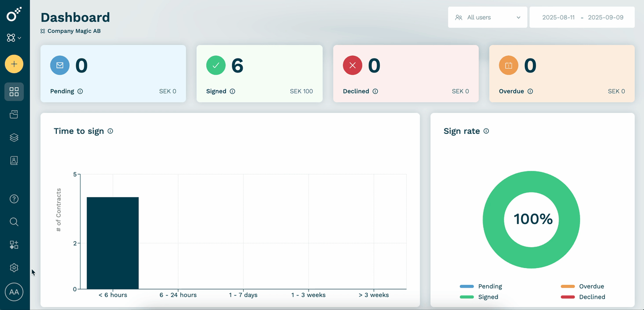Select the templates stack icon in sidebar
This screenshot has height=310, width=644.
pyautogui.click(x=14, y=137)
